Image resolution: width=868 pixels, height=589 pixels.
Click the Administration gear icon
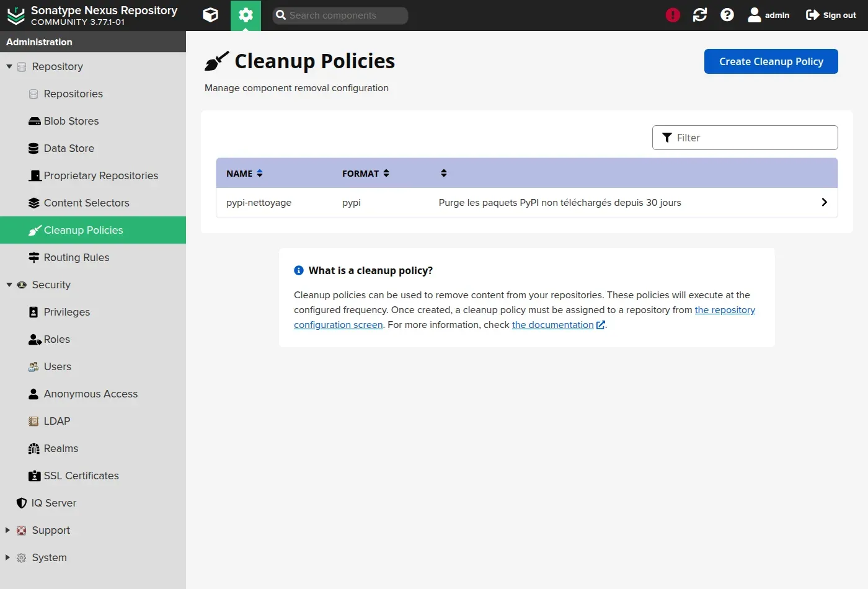point(246,15)
